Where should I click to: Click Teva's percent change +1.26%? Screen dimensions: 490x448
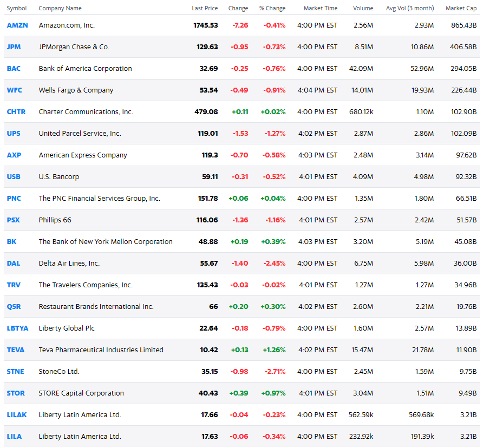pyautogui.click(x=274, y=350)
